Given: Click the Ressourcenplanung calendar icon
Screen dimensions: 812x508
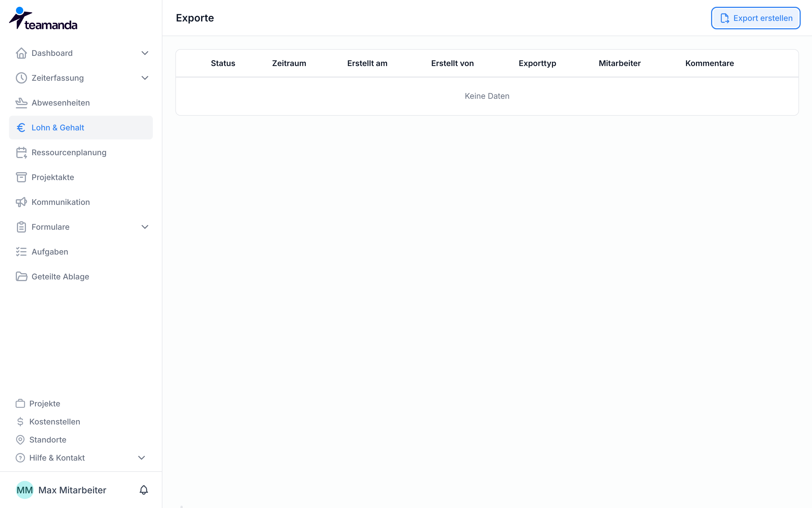Looking at the screenshot, I should click(21, 152).
